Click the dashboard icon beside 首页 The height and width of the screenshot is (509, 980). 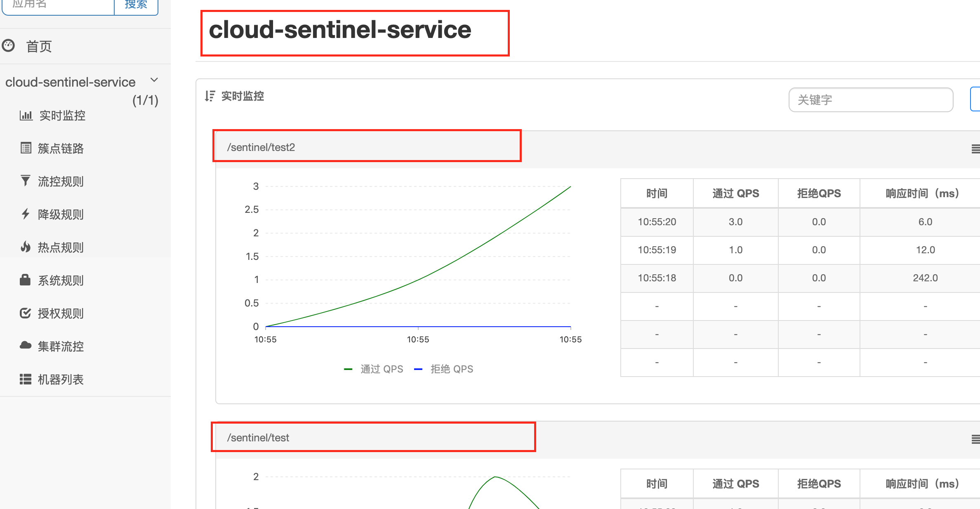tap(8, 46)
